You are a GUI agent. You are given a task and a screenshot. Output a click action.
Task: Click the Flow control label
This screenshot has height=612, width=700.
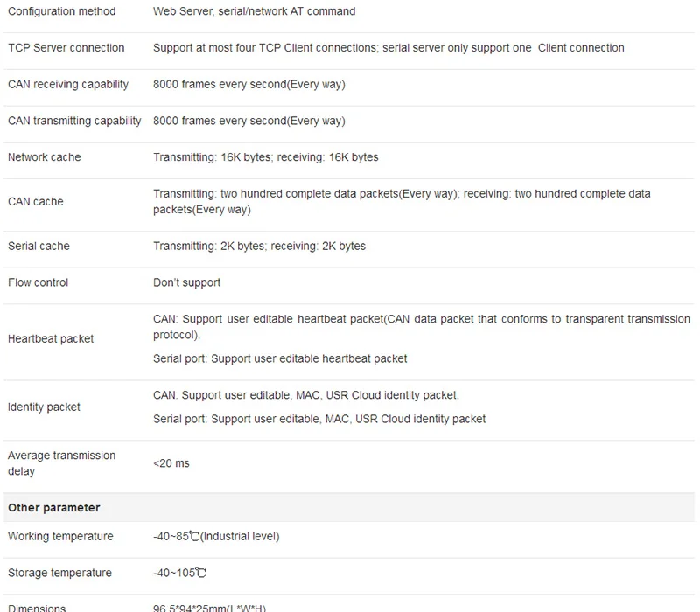coord(38,282)
